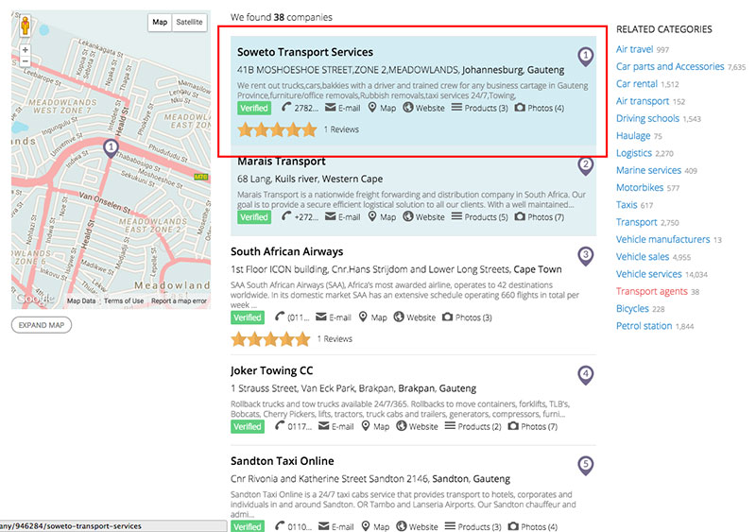The height and width of the screenshot is (532, 756).
Task: Open Website globe for Sandton Taxi Online
Action: (x=402, y=525)
